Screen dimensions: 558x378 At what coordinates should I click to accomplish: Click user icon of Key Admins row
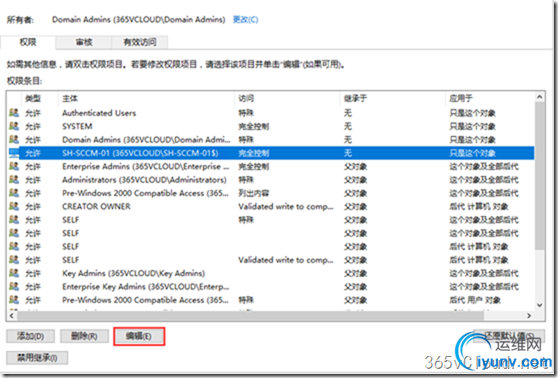point(14,273)
